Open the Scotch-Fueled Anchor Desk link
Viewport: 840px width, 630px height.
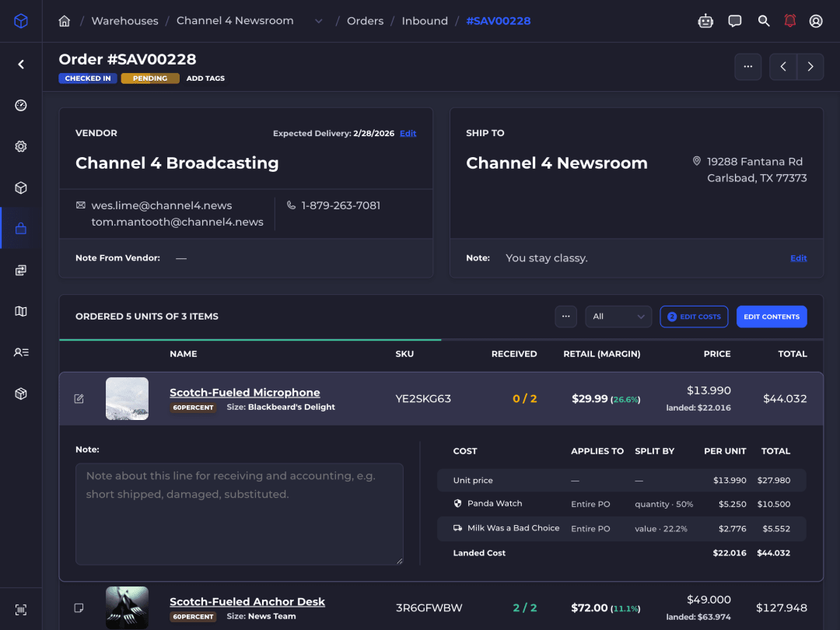point(247,601)
